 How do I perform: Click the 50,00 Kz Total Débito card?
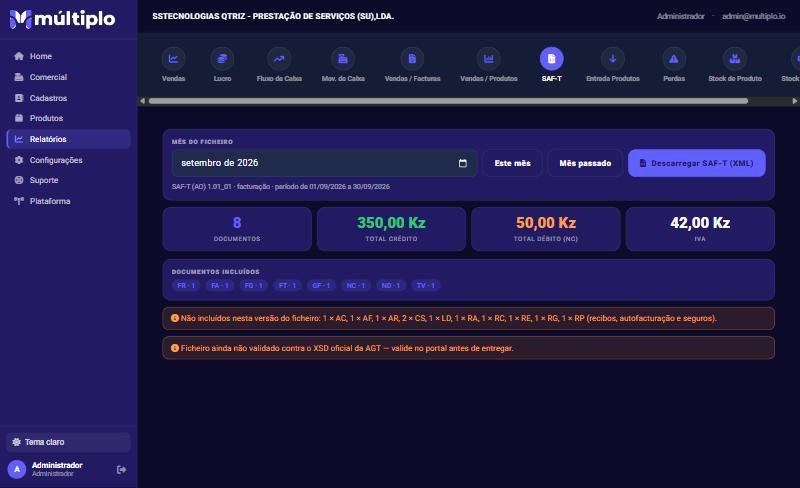[546, 229]
